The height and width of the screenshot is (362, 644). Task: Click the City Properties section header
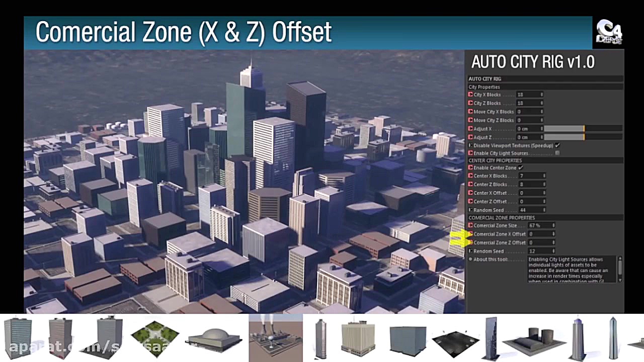pyautogui.click(x=545, y=87)
